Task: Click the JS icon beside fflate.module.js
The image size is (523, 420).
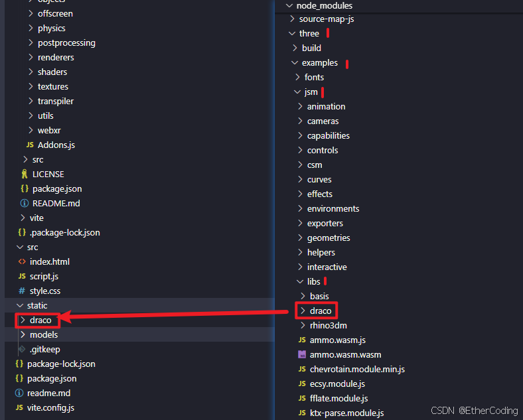Action: pos(302,398)
